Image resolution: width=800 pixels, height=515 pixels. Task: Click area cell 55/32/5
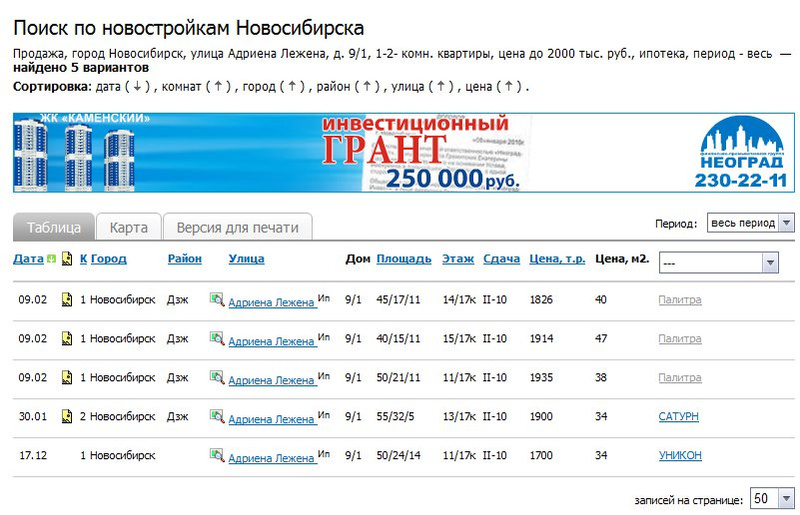[x=395, y=416]
